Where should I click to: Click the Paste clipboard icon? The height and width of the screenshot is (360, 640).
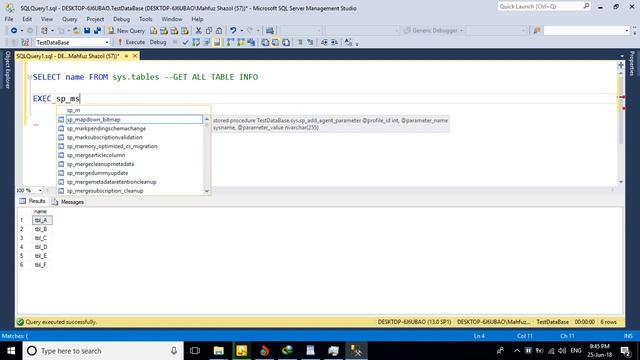point(219,31)
